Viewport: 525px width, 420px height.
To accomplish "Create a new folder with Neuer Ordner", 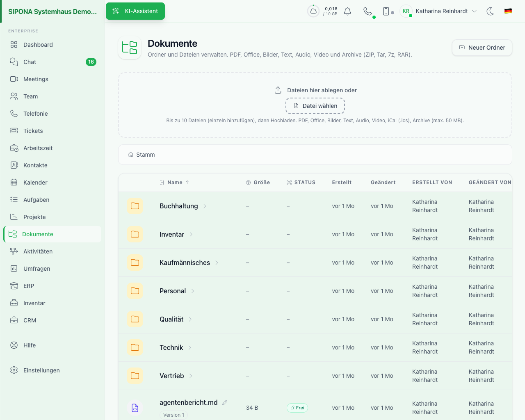I will 482,48.
